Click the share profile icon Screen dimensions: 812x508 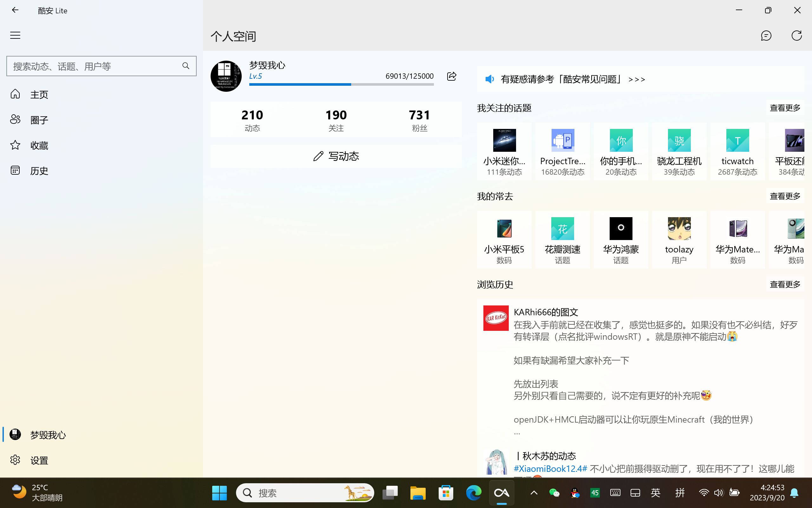pos(452,76)
